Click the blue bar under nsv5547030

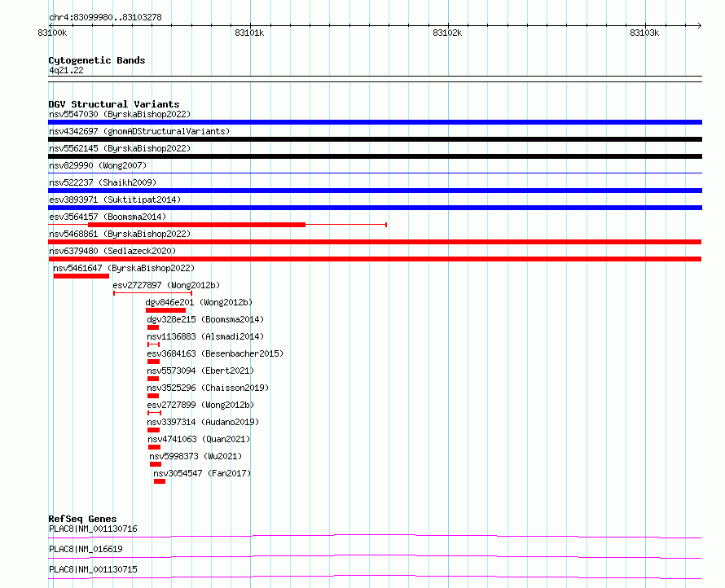tap(375, 122)
